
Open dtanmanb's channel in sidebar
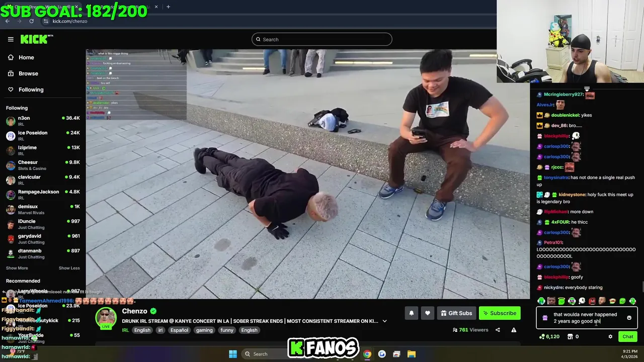43,253
